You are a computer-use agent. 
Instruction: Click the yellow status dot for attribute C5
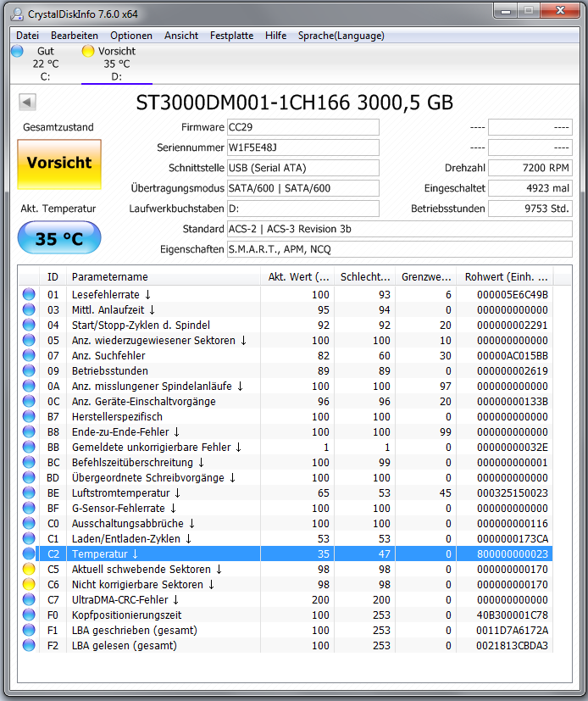[29, 569]
